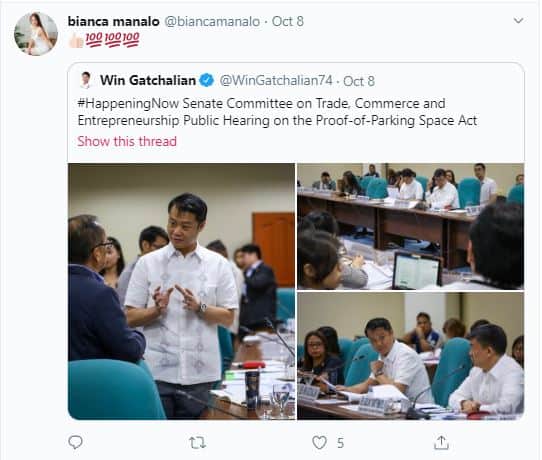This screenshot has width=542, height=460.
Task: Click Win Gatchalian's small avatar
Action: 86,80
